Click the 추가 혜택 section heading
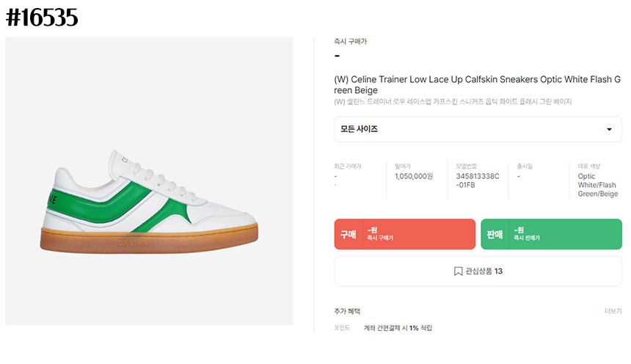 coord(347,311)
